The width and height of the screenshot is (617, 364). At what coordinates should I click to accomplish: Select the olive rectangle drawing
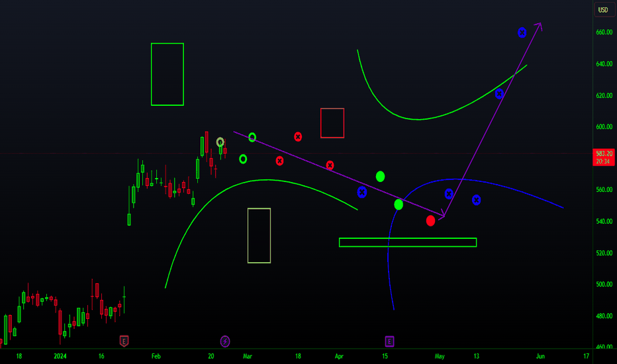point(259,236)
